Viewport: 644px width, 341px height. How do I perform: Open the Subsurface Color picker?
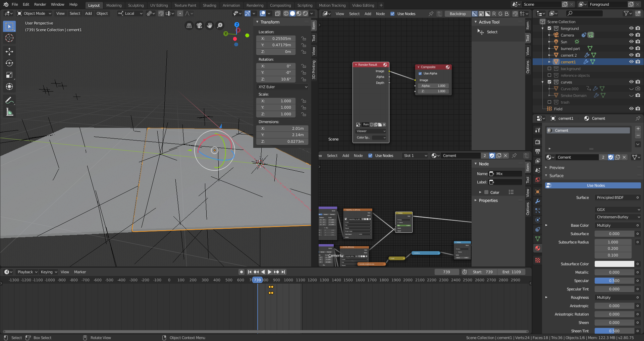tap(614, 264)
